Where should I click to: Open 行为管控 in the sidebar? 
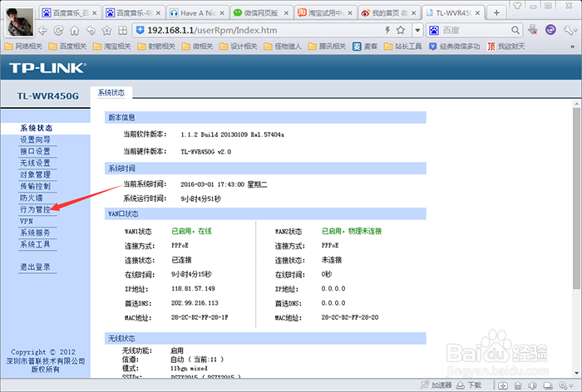[35, 209]
